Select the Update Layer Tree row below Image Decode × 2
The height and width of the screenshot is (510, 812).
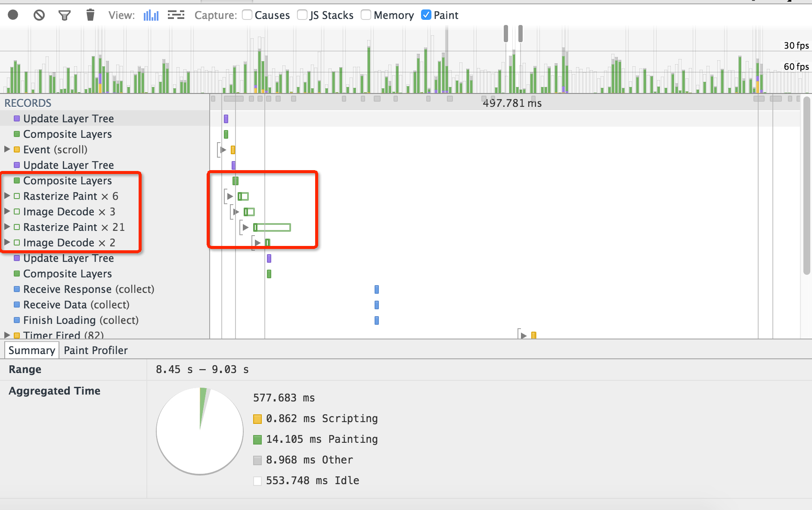pos(105,258)
